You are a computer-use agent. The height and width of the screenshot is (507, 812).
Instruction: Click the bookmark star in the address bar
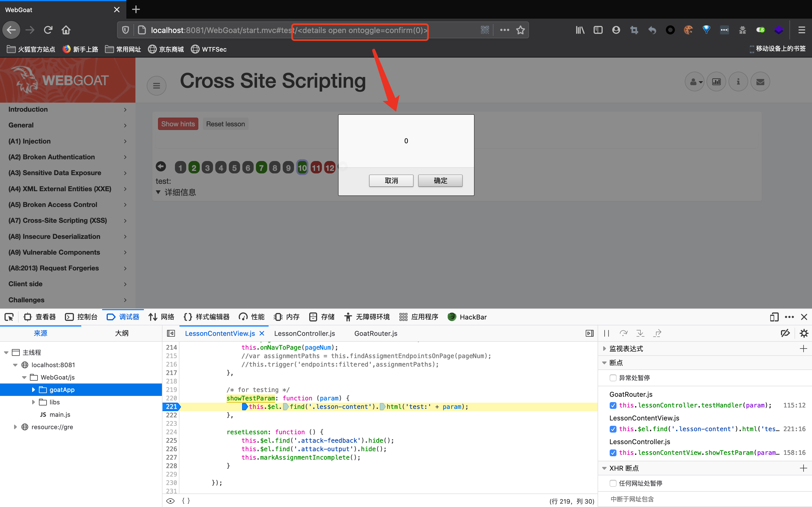[x=520, y=30]
